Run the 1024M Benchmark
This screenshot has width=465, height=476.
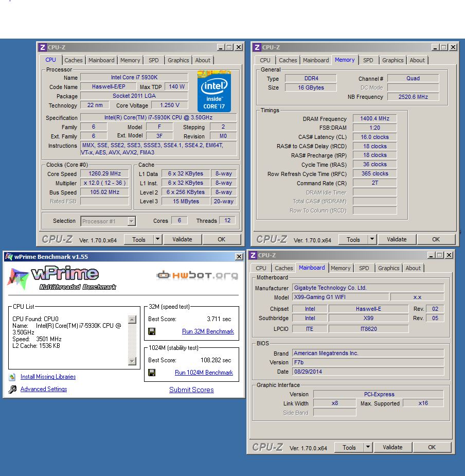[204, 373]
